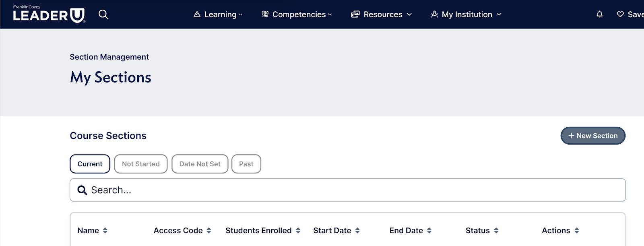Open search with the magnifier icon
644x246 pixels.
tap(103, 14)
